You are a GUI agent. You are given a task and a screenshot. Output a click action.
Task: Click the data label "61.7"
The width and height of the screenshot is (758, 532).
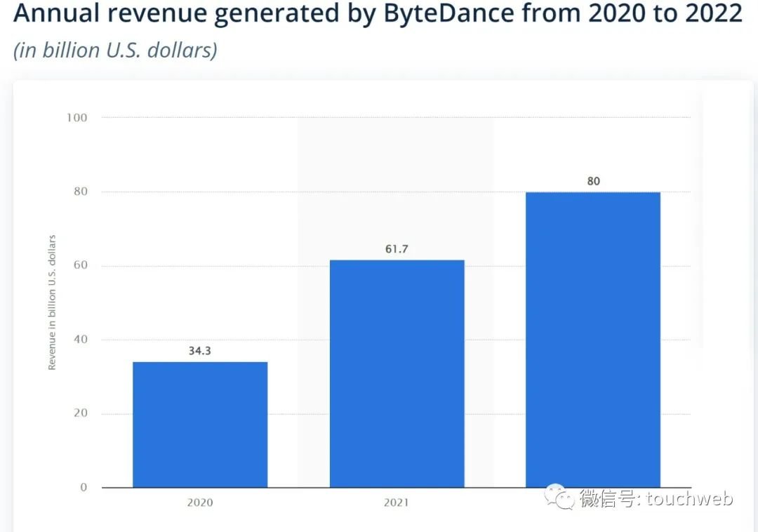397,249
